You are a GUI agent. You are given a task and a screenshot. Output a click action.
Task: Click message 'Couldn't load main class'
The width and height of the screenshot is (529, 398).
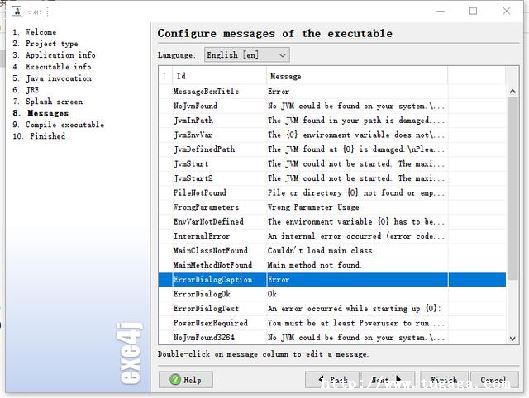point(320,250)
